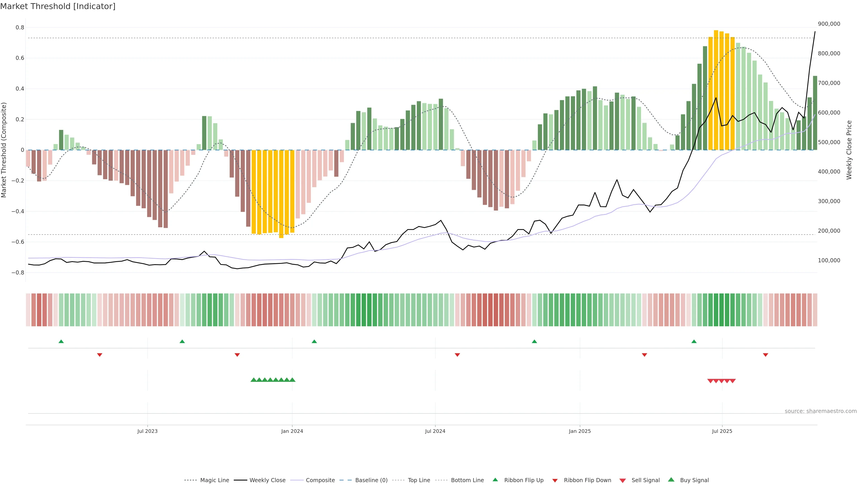Click the last red sell signal triangle
Image resolution: width=868 pixels, height=488 pixels.
coord(733,381)
